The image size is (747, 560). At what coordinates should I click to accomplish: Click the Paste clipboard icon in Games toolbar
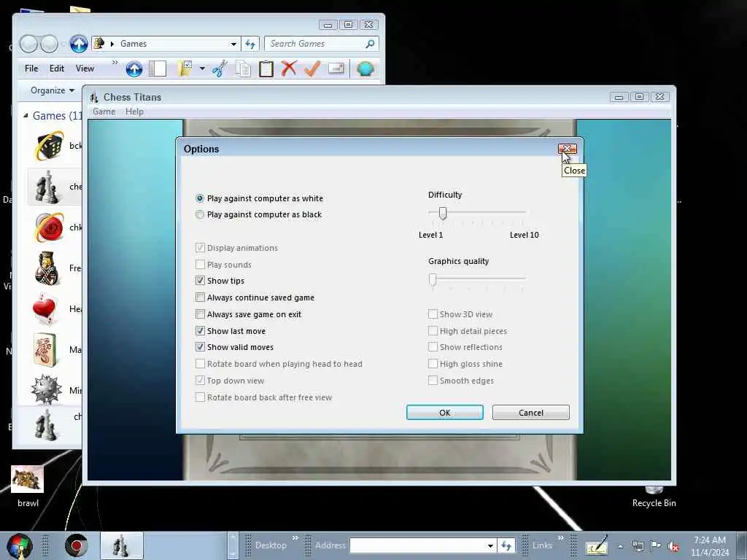[266, 69]
